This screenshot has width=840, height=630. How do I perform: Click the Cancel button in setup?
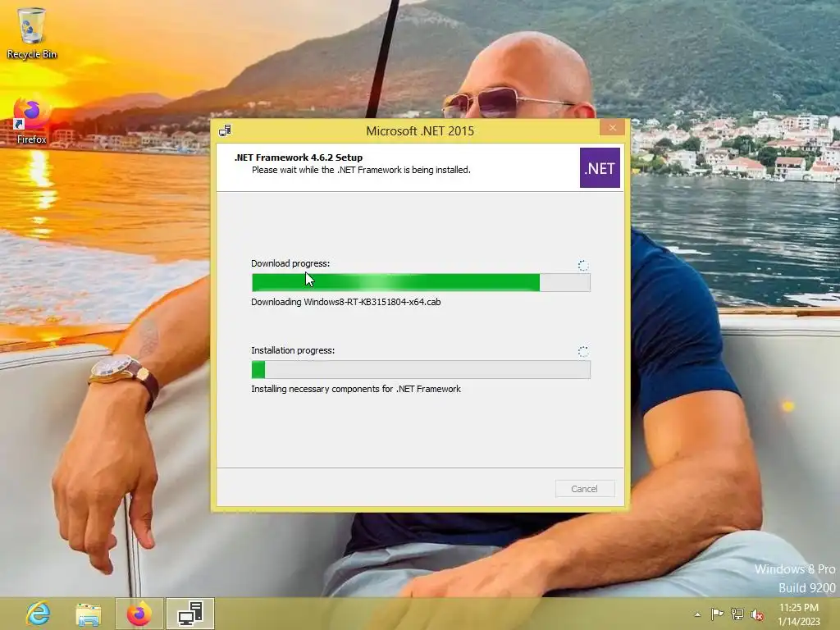584,489
